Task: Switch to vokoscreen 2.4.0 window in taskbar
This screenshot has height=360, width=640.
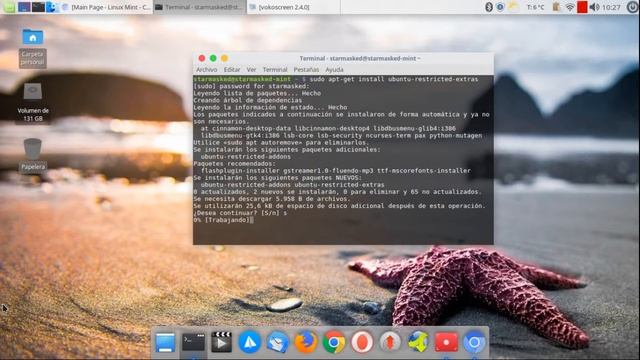Action: pos(293,7)
